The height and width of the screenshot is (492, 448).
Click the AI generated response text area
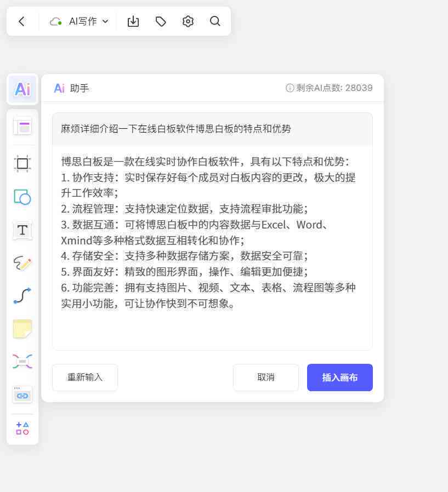tap(212, 247)
